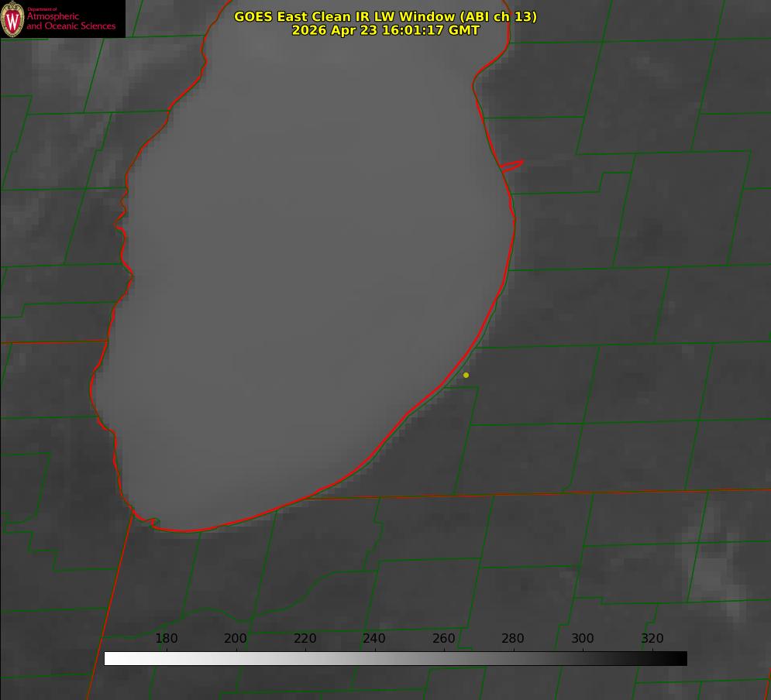771x700 pixels.
Task: Open the Atmospheric and Oceanic Sciences link
Action: click(71, 21)
